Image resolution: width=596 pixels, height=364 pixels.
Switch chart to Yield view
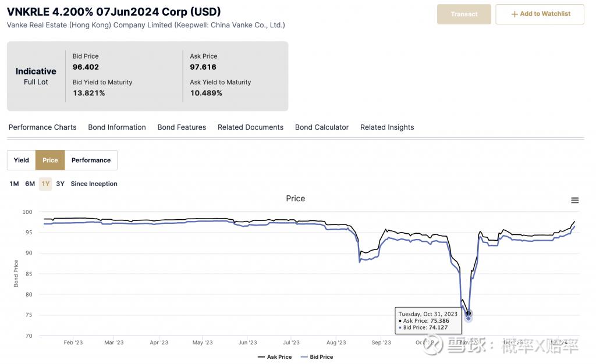point(22,160)
